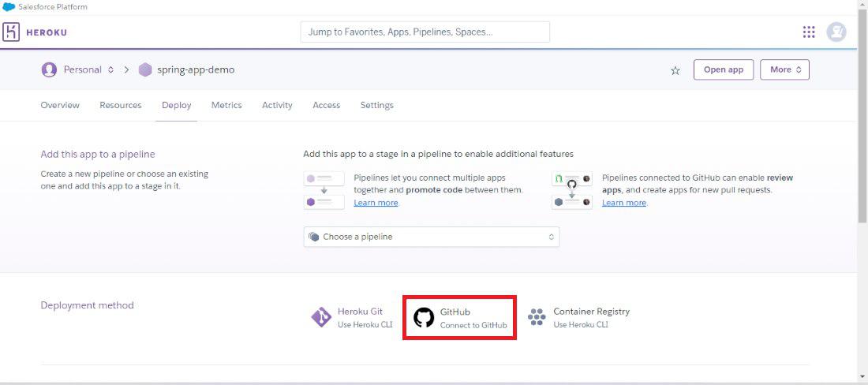
Task: Click the Container Registry label text
Action: (592, 312)
